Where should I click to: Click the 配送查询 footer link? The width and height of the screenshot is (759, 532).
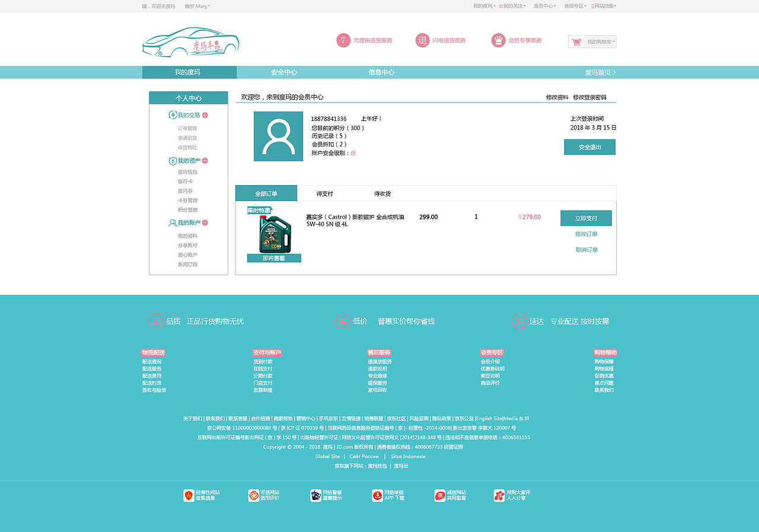tap(152, 362)
